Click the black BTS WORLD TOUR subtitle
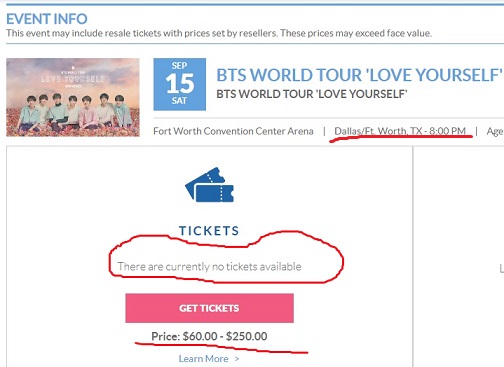Screen dimensions: 504x367 coord(312,94)
